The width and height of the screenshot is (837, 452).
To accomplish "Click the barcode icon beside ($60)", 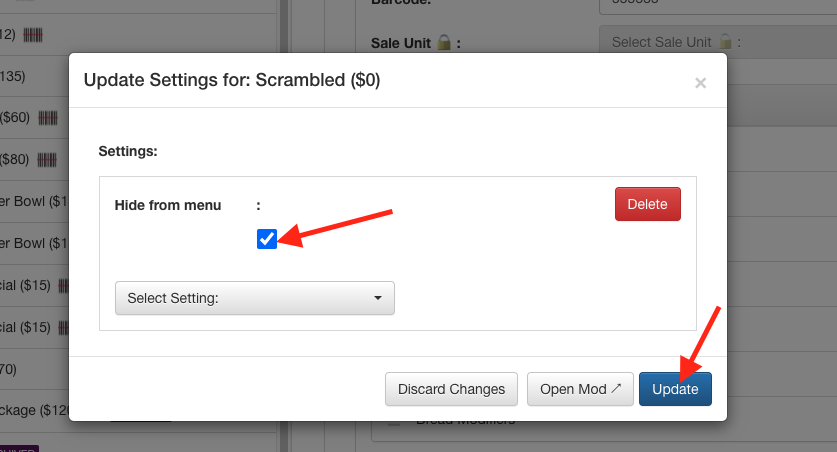I will click(48, 118).
